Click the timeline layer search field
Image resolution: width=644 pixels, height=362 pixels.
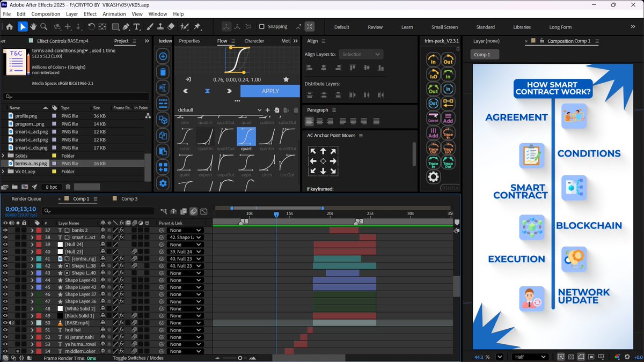(99, 211)
